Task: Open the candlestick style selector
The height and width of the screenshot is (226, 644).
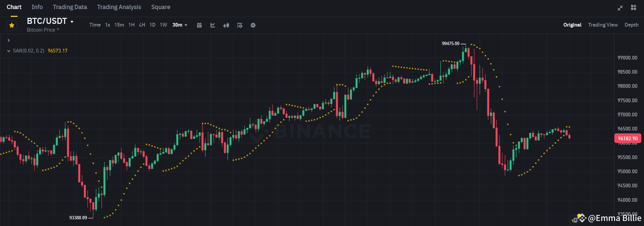Action: (226, 25)
